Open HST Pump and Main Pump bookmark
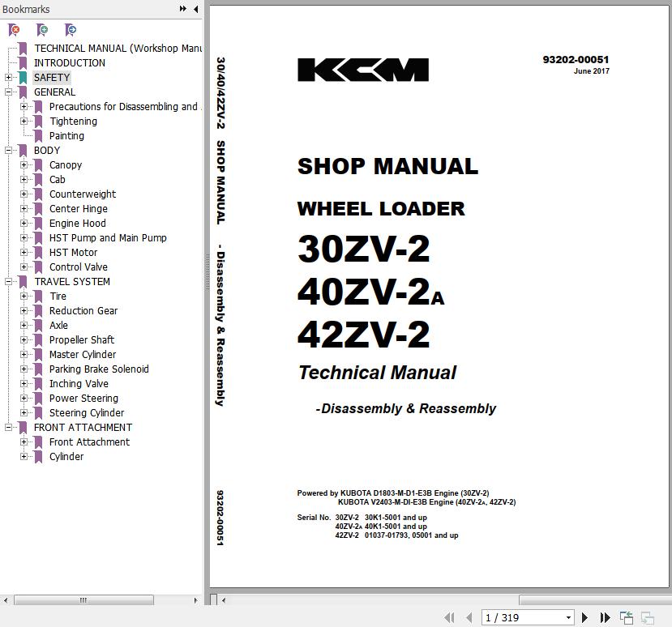 [x=108, y=237]
